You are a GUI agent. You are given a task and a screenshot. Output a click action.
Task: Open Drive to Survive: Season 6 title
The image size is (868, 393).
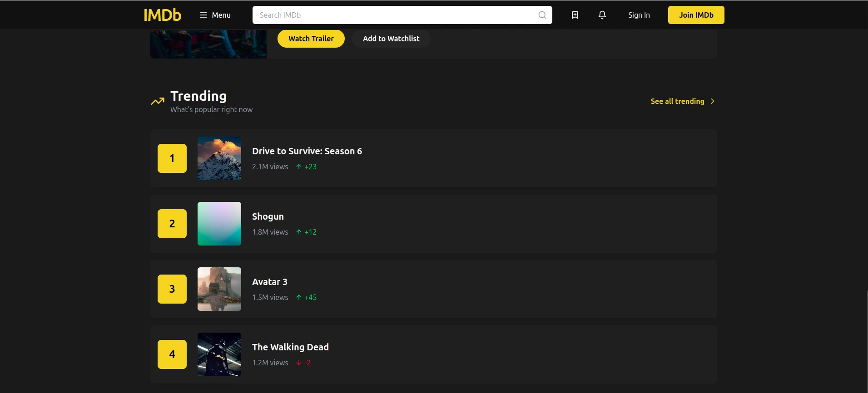[307, 151]
